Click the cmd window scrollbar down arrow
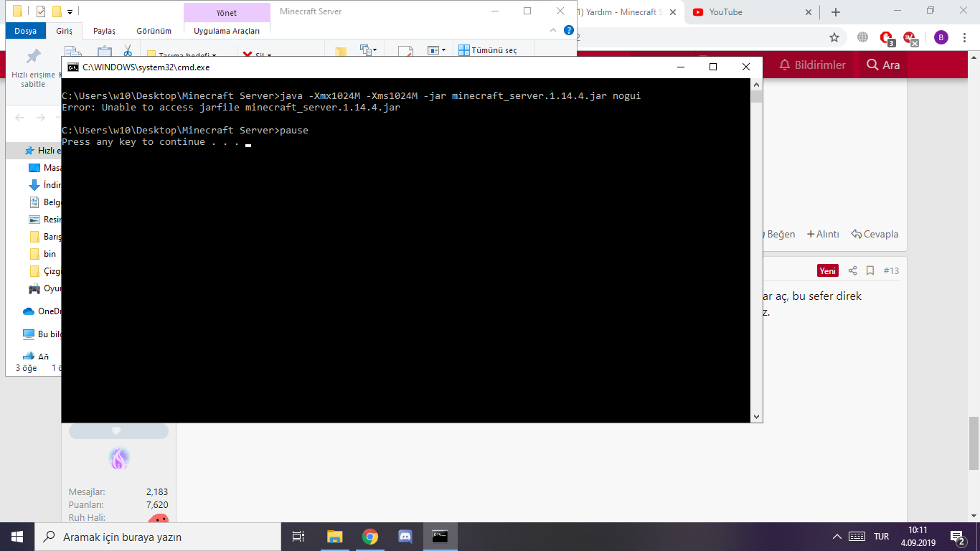This screenshot has width=980, height=551. 756,416
